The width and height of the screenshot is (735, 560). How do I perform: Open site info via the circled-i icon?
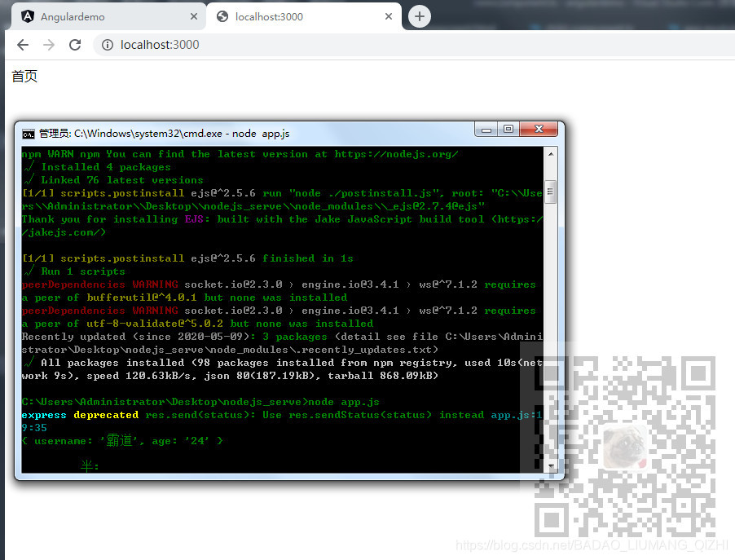point(106,45)
